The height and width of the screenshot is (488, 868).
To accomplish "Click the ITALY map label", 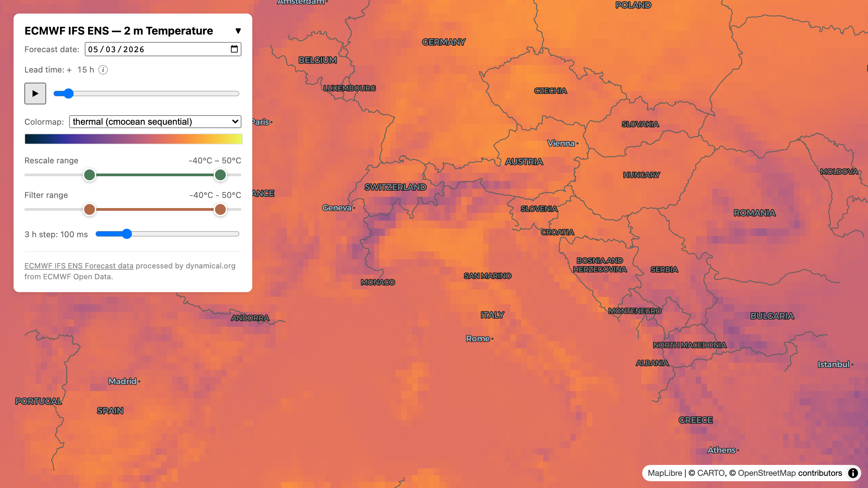I will coord(492,315).
